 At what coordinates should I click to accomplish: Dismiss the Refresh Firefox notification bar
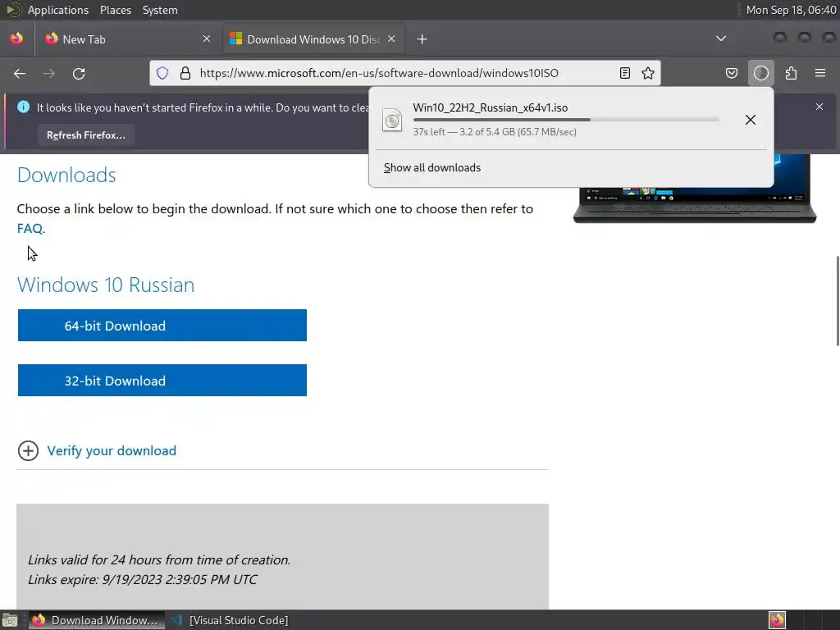(x=819, y=107)
